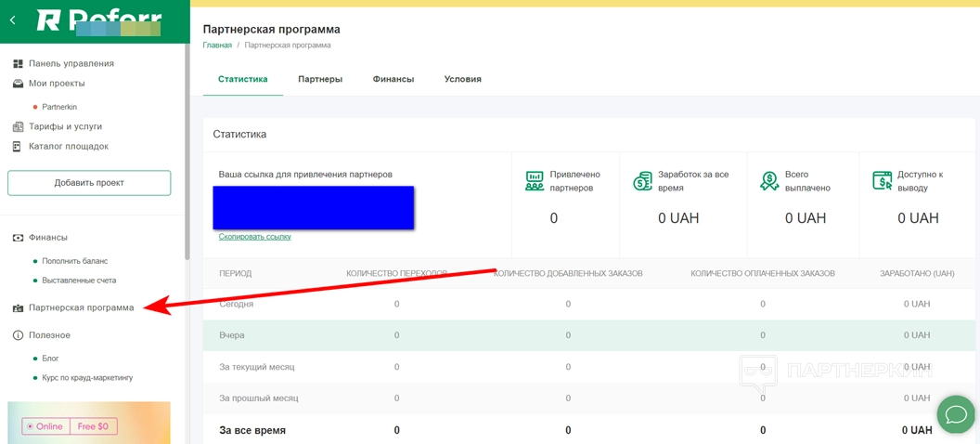Click the Полезное info icon
The image size is (980, 444).
pyautogui.click(x=18, y=335)
